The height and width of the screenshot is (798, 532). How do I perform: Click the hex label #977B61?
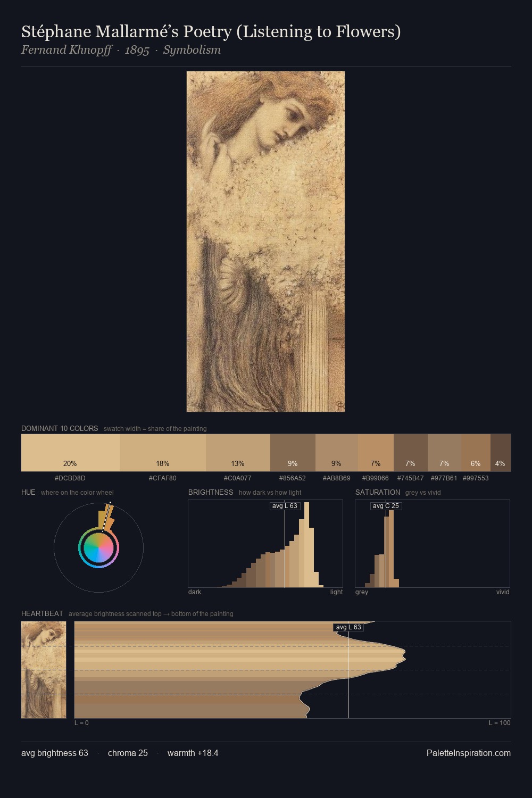[x=444, y=478]
